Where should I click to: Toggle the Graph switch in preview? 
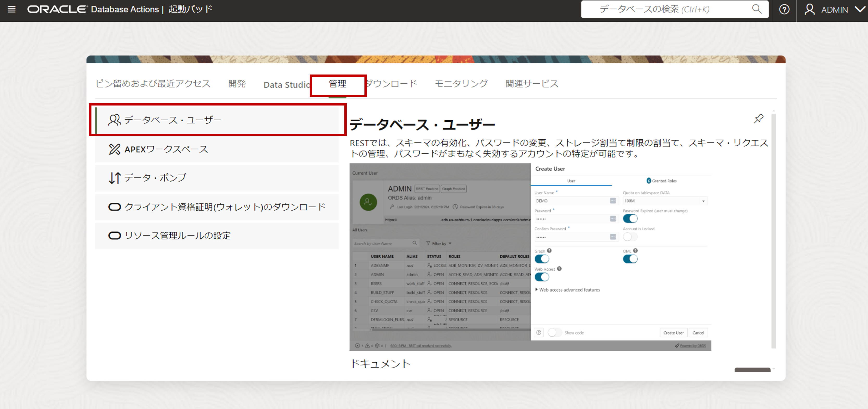coord(542,259)
